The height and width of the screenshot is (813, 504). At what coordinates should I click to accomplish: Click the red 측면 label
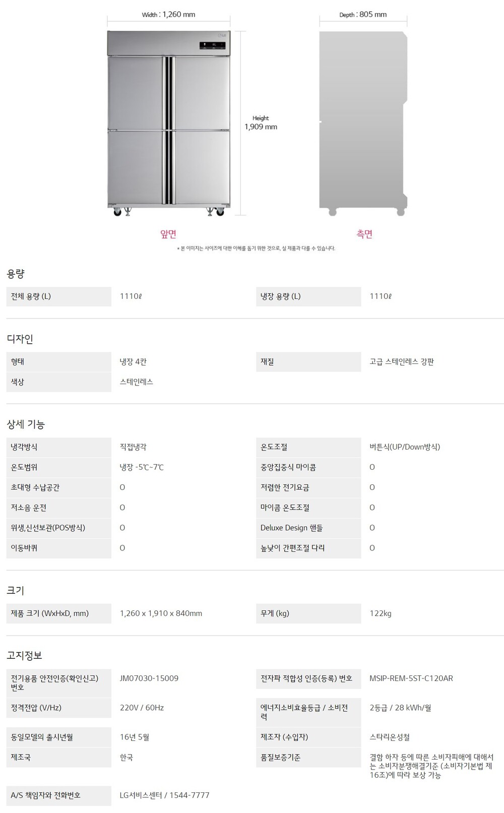364,234
